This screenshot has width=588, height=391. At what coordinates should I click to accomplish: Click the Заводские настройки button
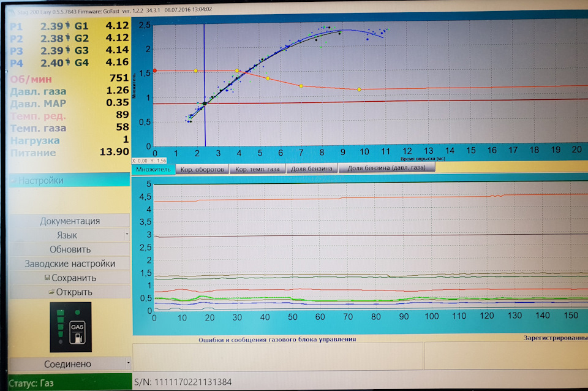click(x=70, y=264)
